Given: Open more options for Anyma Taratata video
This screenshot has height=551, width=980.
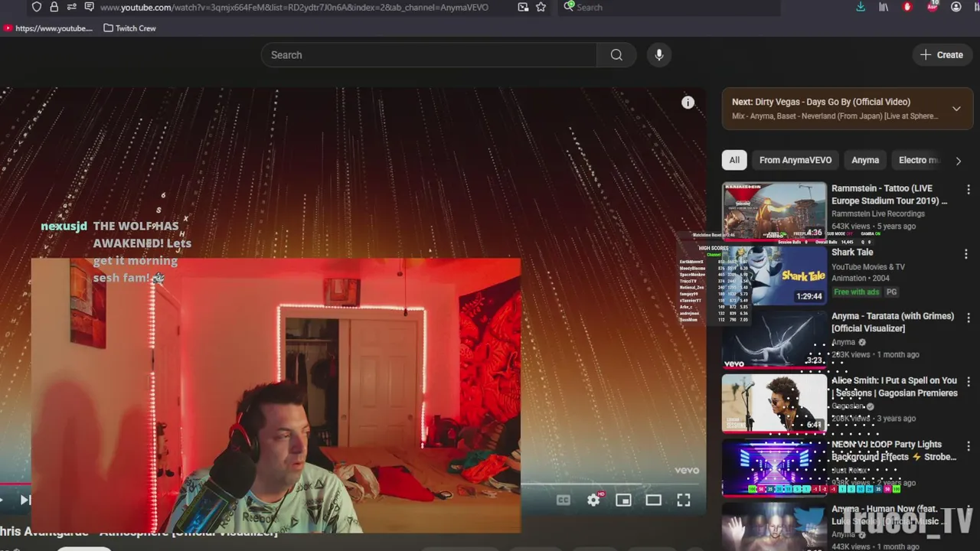Looking at the screenshot, I should (968, 318).
